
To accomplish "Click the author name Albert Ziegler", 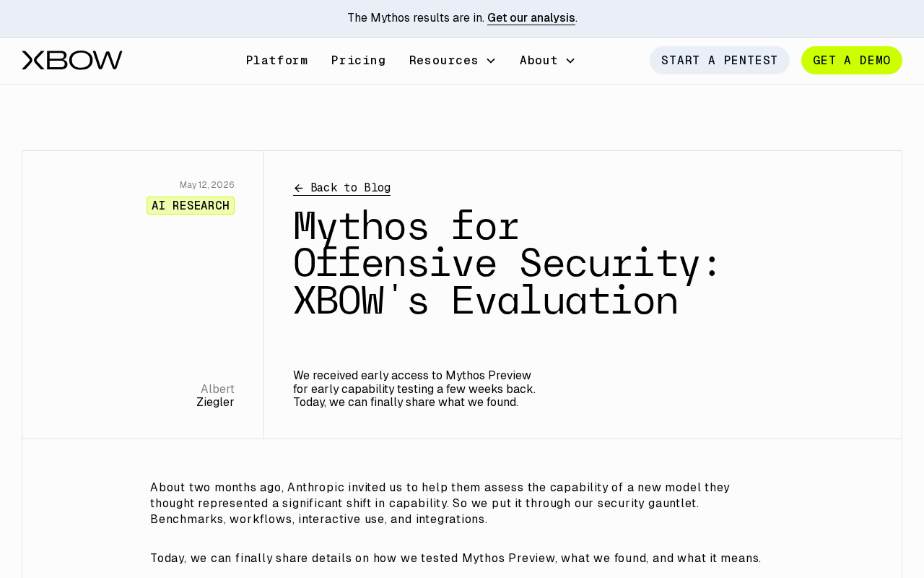I will [x=216, y=396].
